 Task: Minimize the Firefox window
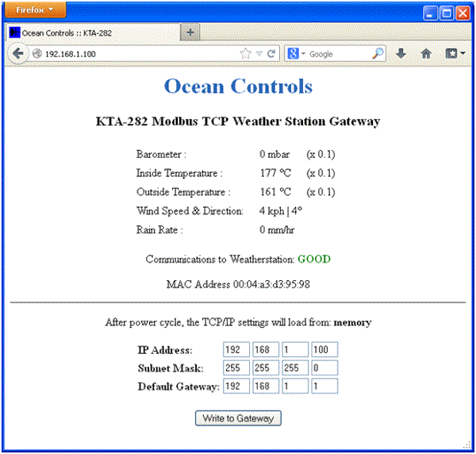[x=430, y=13]
